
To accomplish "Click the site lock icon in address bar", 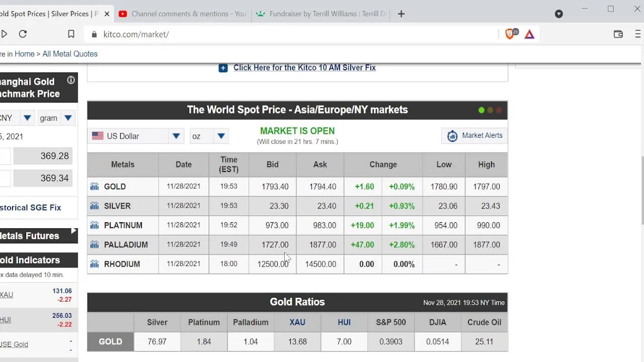I will click(x=94, y=34).
